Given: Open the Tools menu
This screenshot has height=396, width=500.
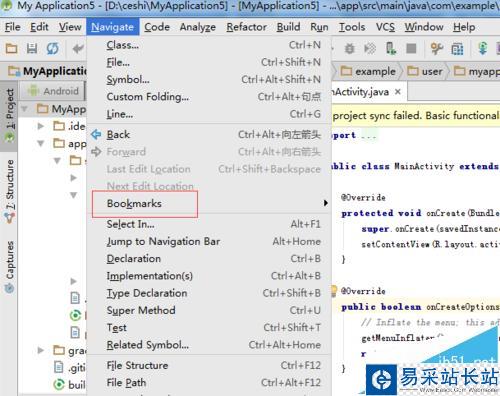Looking at the screenshot, I should coord(352,27).
